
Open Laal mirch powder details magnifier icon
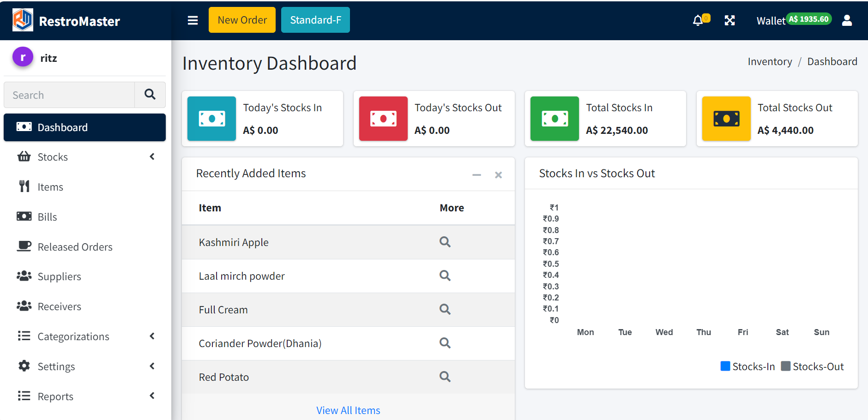pos(445,276)
